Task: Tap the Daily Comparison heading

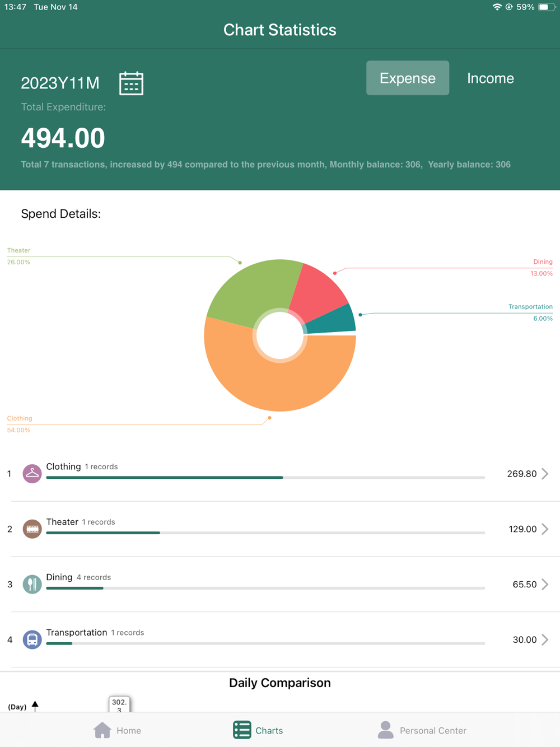Action: [x=280, y=683]
